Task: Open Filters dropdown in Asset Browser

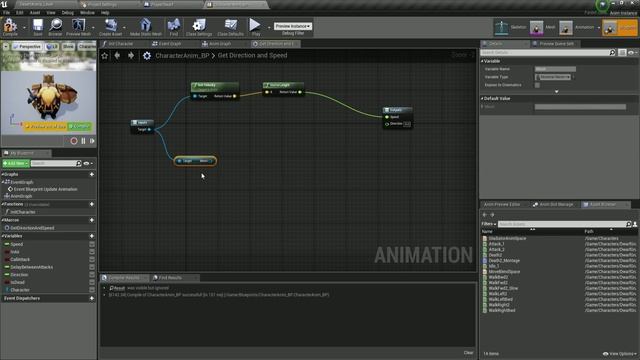Action: pyautogui.click(x=489, y=224)
